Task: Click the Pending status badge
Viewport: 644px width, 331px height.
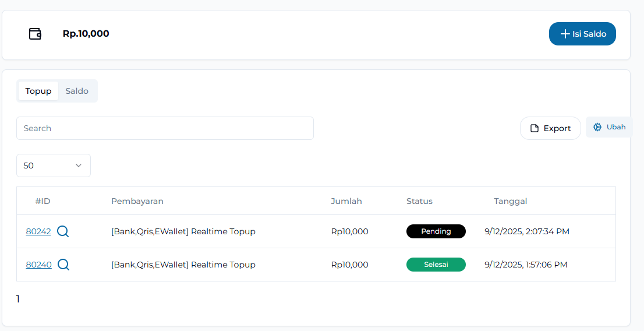Action: click(436, 231)
